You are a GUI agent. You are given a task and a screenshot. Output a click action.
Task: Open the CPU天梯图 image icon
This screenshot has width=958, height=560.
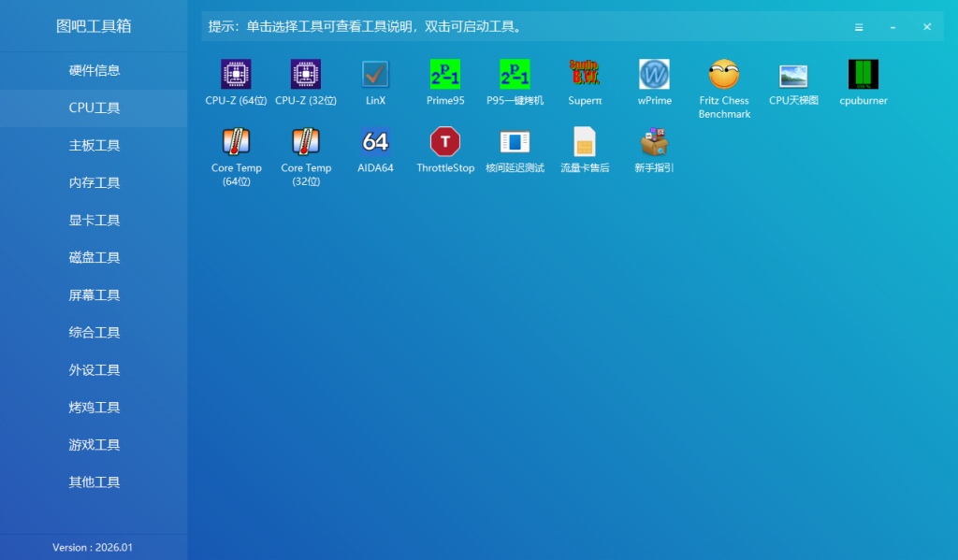tap(793, 75)
